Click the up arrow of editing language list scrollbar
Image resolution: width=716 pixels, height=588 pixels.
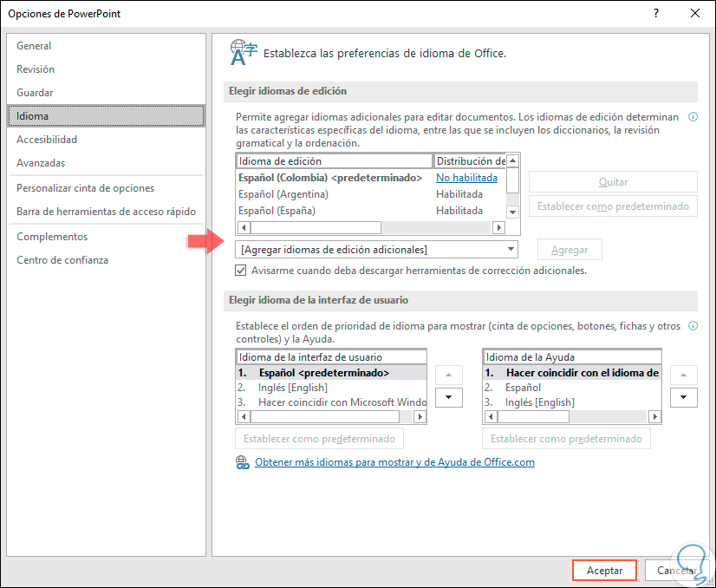coord(513,160)
